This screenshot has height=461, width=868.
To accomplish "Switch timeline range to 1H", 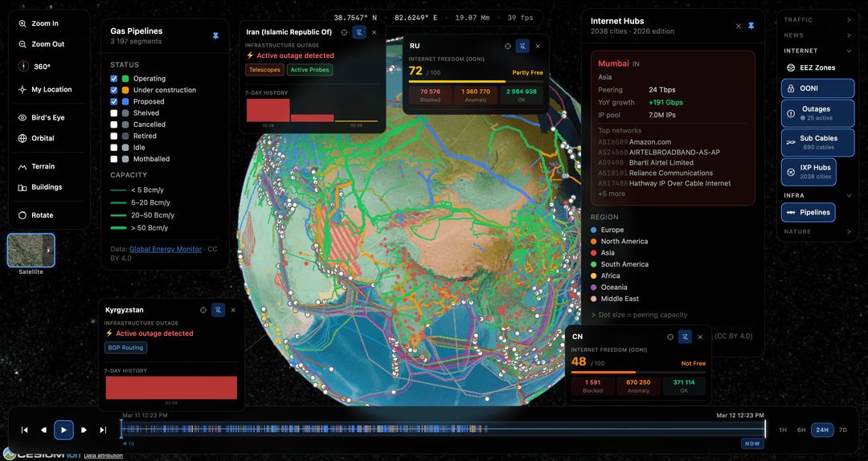I will (x=783, y=430).
